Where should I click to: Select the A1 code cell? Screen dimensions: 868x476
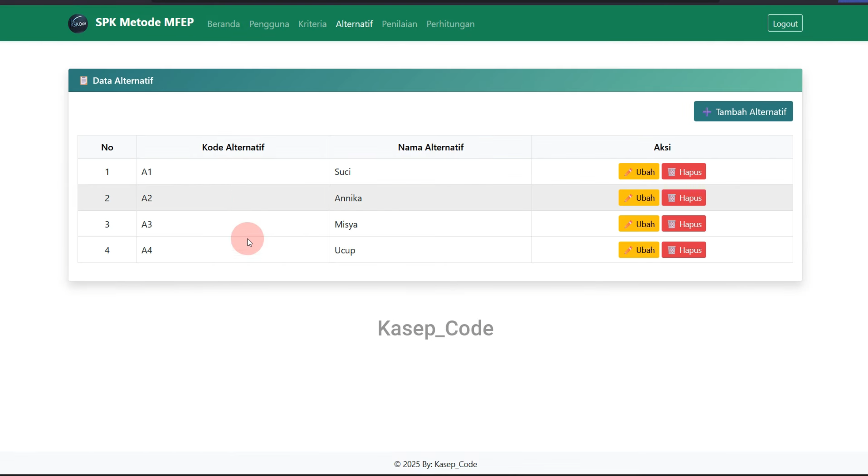pos(233,172)
